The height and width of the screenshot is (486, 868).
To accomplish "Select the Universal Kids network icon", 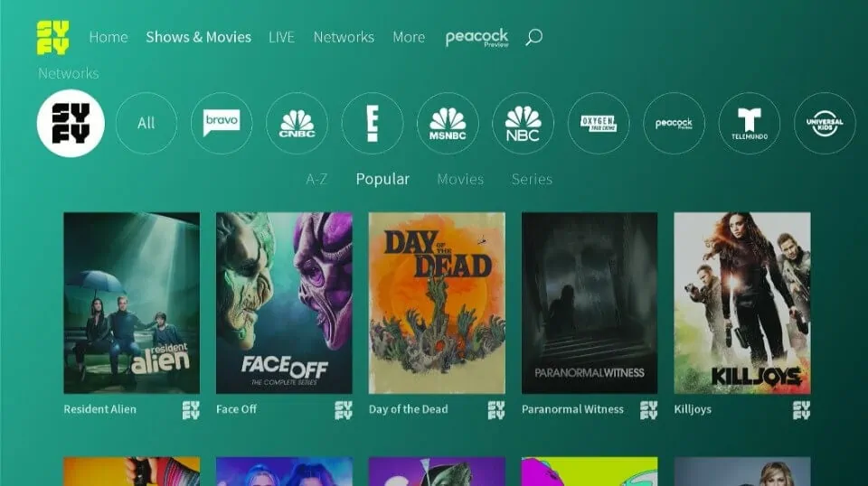I will point(825,123).
